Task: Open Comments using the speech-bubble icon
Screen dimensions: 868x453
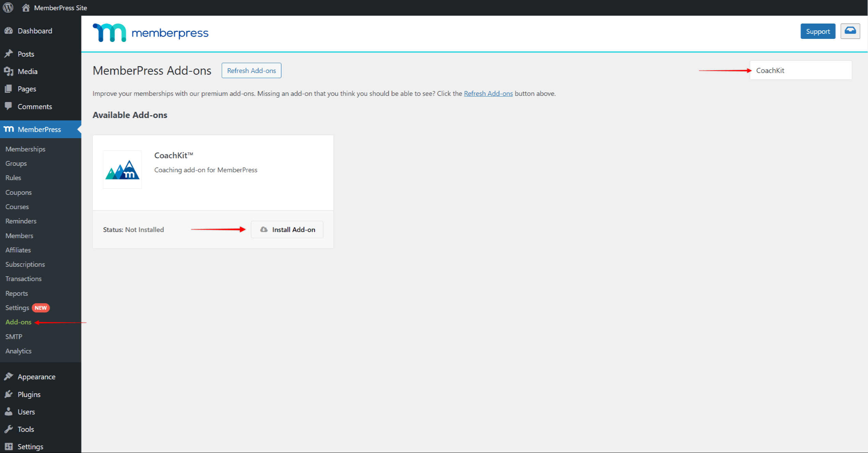Action: (x=9, y=106)
